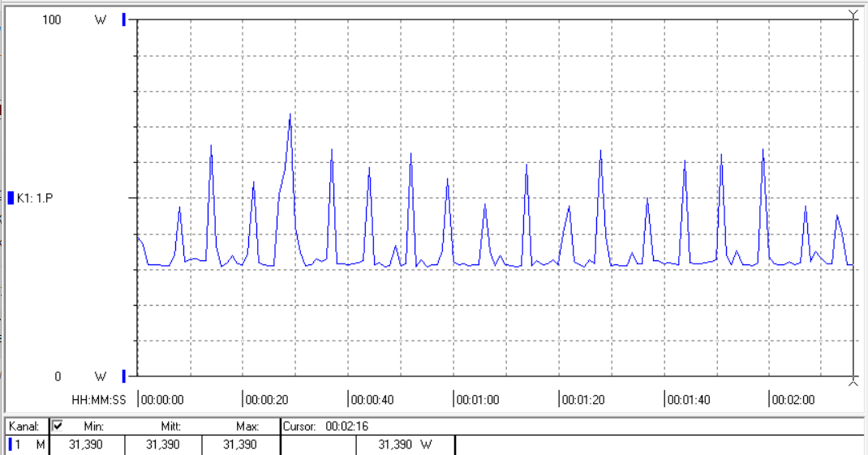Click the 00:01:00 time axis marker

click(478, 400)
